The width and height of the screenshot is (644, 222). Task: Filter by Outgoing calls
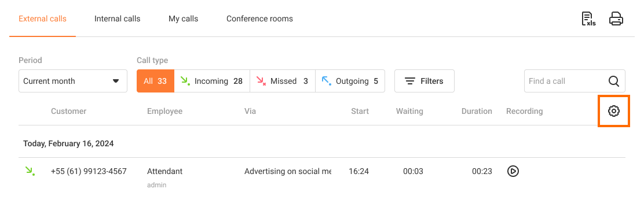[x=350, y=81]
